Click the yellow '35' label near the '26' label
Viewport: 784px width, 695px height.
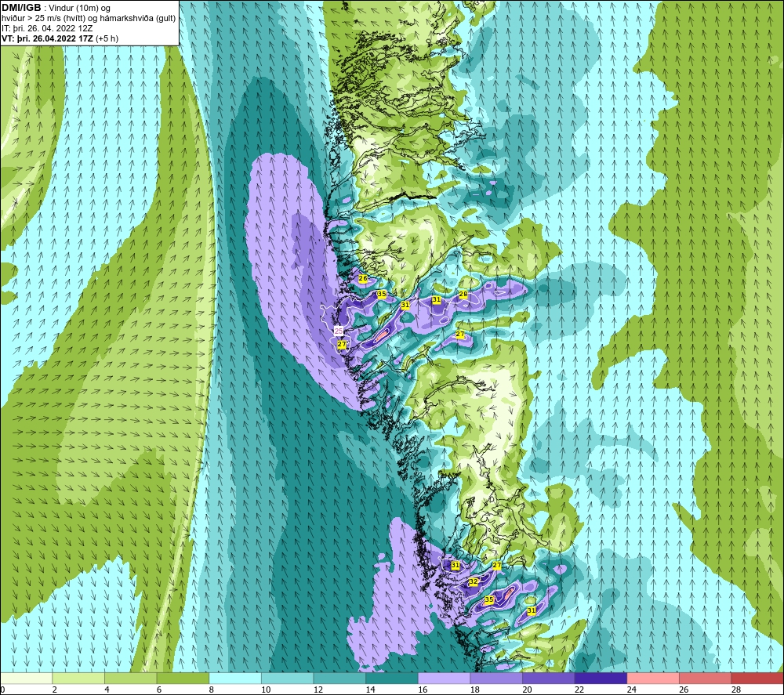[382, 294]
